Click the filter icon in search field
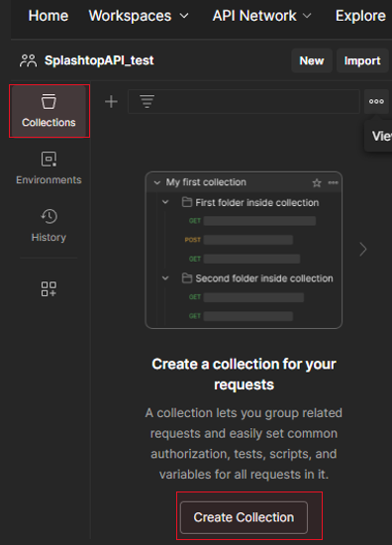This screenshot has height=545, width=392. tap(147, 101)
